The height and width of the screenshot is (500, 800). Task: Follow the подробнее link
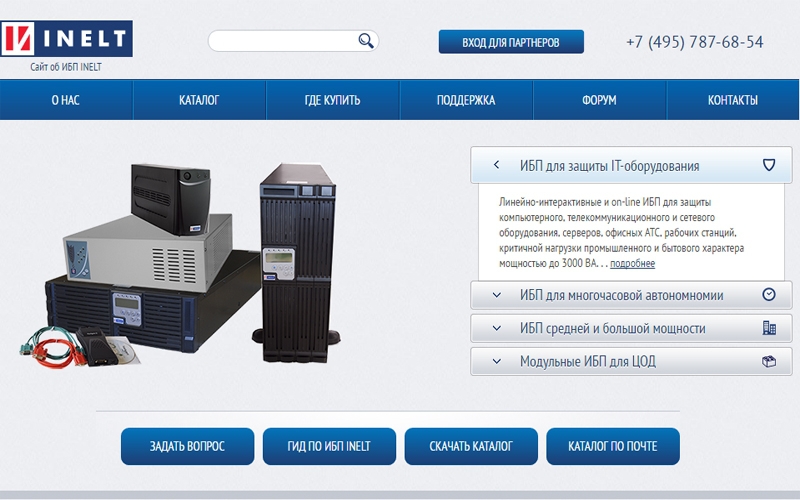[x=632, y=264]
